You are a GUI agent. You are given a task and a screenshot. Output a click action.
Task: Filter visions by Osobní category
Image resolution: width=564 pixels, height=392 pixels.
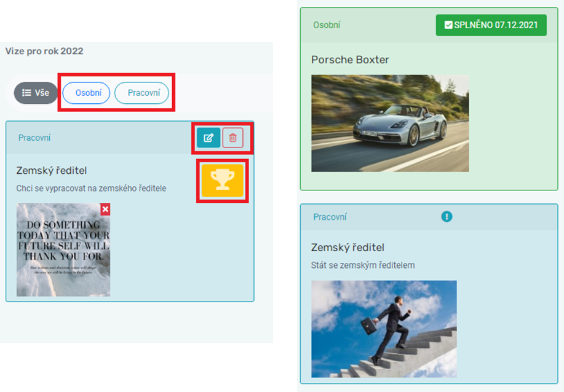[86, 93]
